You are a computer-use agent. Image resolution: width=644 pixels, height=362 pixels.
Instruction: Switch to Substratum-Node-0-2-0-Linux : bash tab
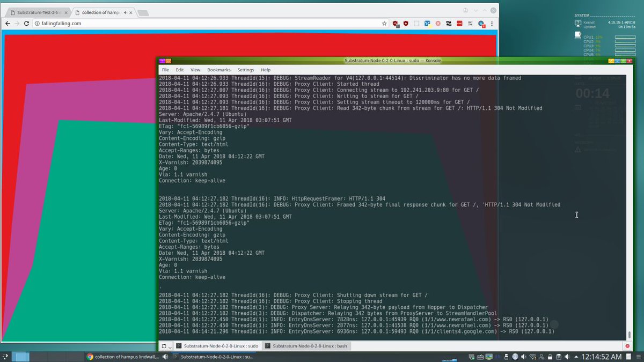coord(305,346)
